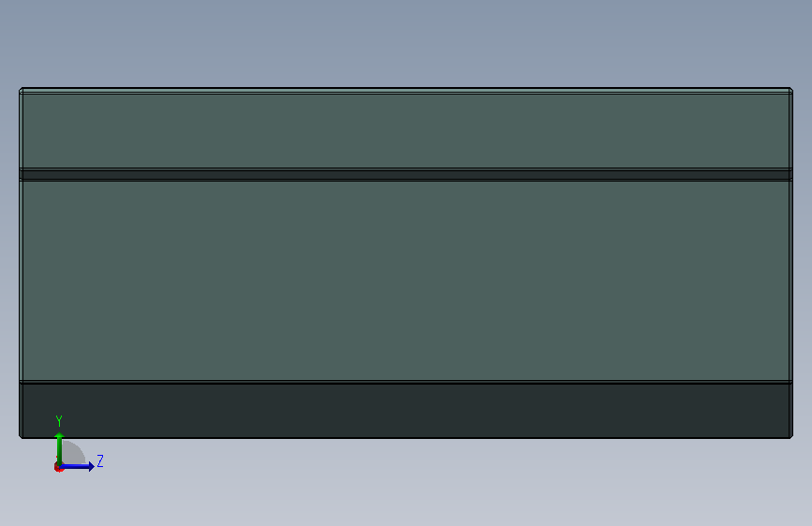Select the upper face above the groove
Screen dimensions: 812x526
(x=406, y=130)
